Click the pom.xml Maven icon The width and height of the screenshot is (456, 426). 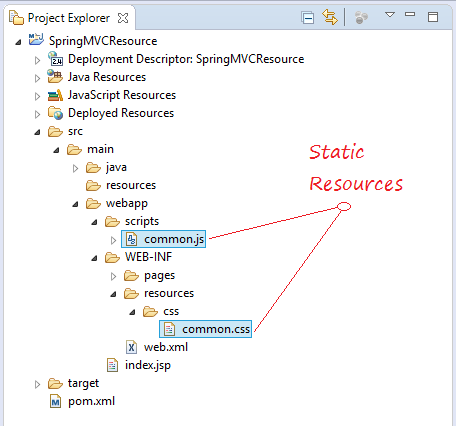coord(55,401)
